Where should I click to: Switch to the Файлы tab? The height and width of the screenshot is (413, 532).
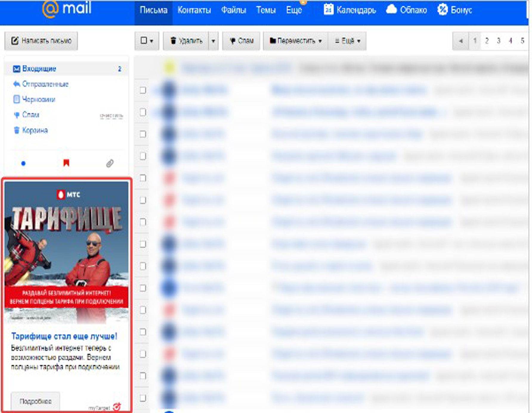point(233,10)
